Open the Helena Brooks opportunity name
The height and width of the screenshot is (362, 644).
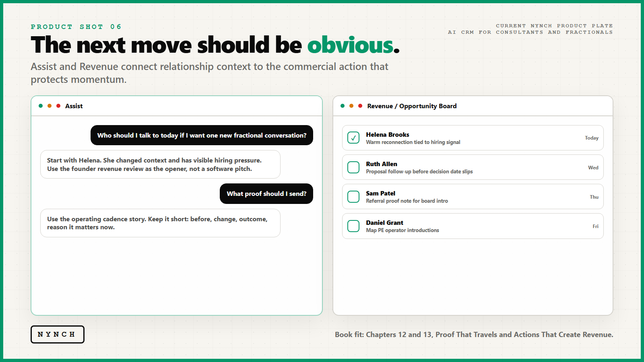388,135
